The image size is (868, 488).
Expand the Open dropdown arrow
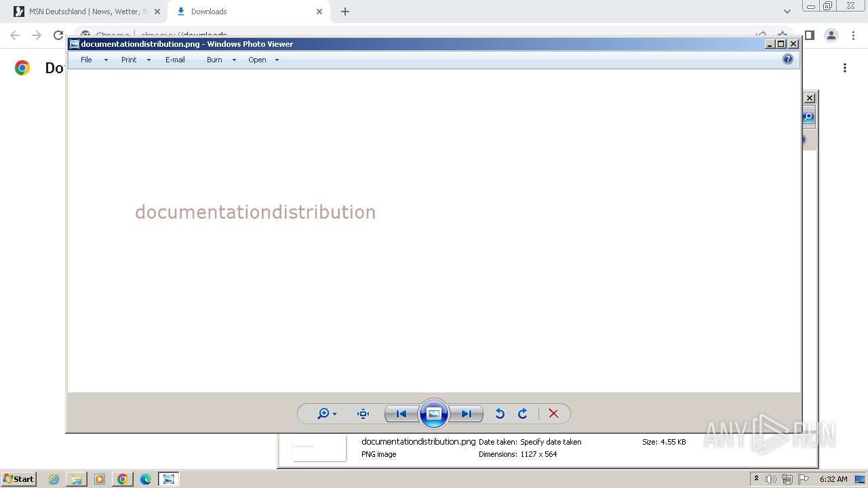point(277,60)
